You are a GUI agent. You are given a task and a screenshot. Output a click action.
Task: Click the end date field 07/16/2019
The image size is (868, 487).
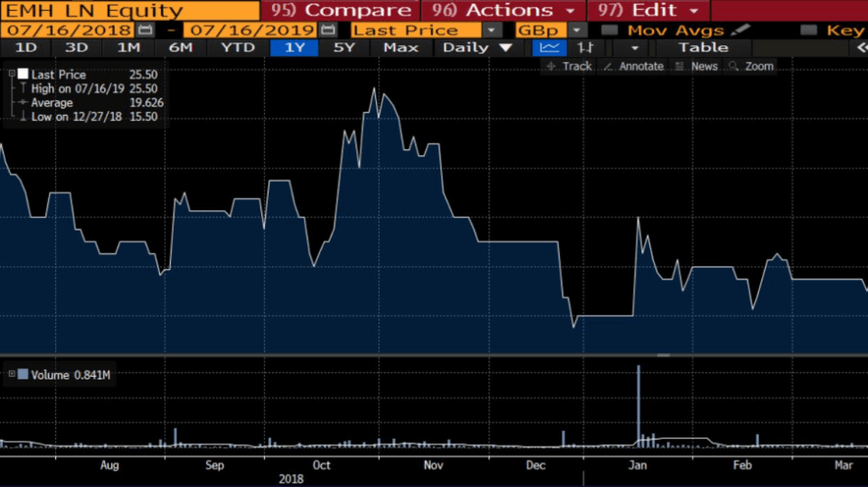point(252,30)
